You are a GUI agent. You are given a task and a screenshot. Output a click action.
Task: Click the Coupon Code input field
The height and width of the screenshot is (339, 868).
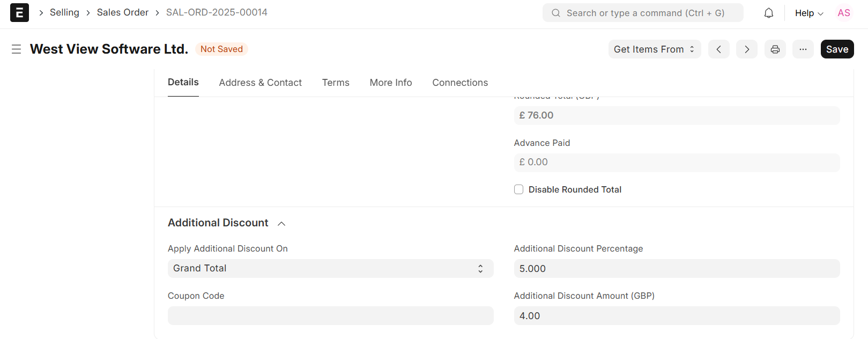click(x=330, y=315)
